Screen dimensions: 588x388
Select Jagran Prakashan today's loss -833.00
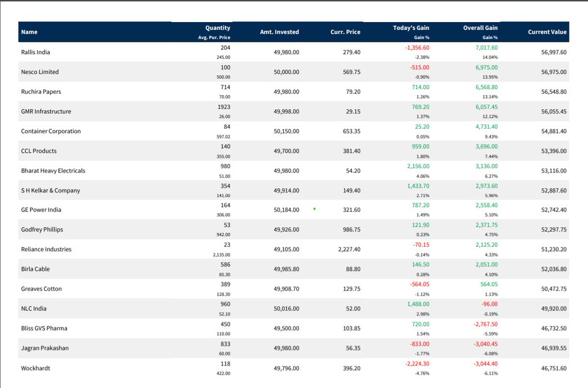[419, 344]
